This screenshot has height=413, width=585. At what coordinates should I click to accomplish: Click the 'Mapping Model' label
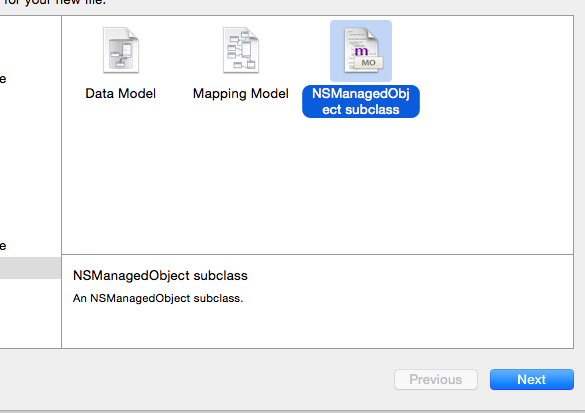241,94
